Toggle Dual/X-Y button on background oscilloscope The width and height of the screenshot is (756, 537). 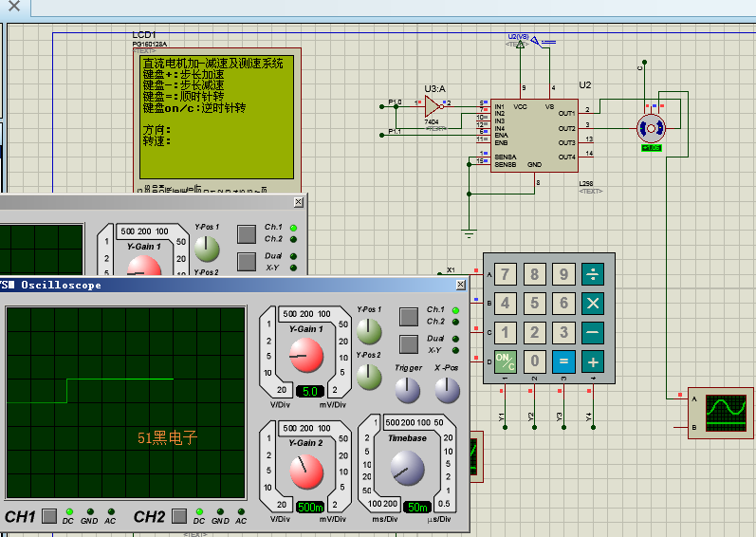247,262
